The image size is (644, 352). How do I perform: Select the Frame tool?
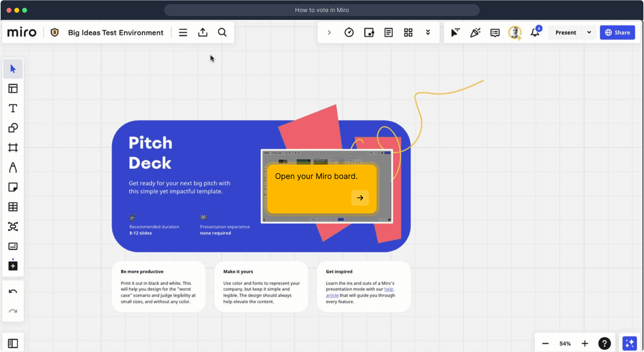pos(13,148)
